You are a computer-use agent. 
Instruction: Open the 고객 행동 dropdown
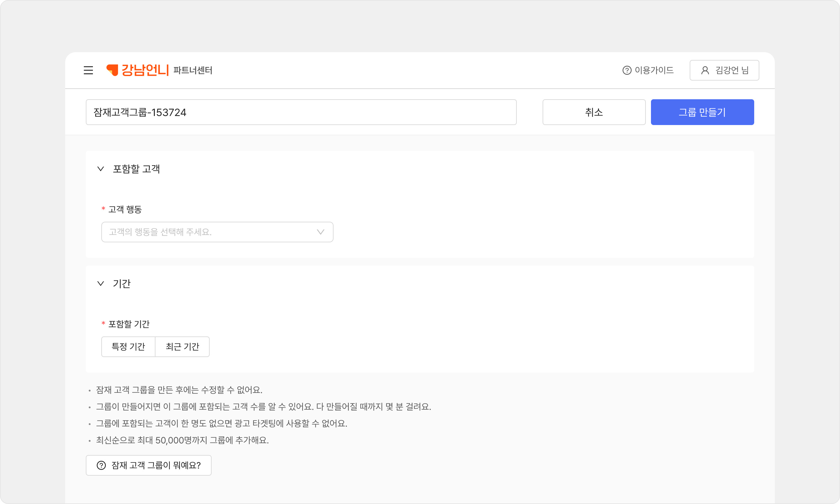click(x=211, y=232)
